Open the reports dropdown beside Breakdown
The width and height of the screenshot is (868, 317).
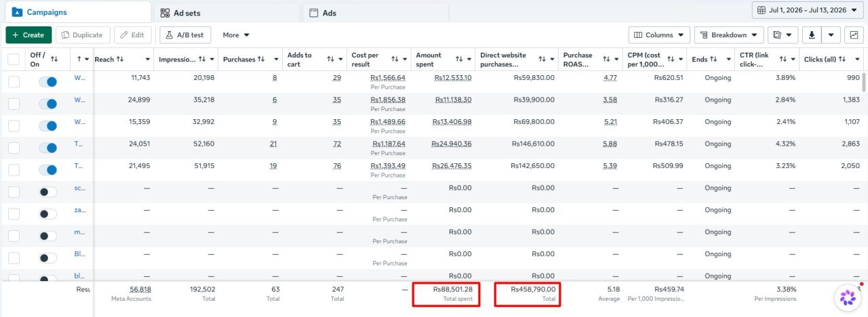[783, 35]
